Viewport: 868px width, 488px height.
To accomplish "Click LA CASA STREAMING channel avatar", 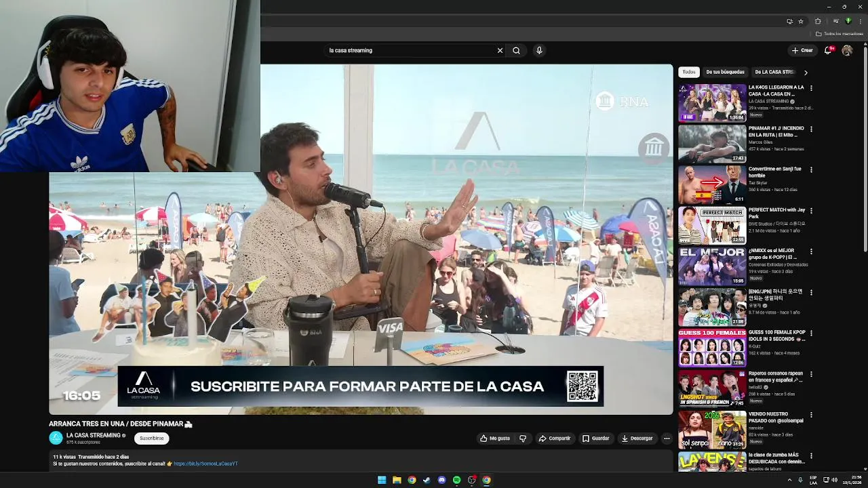I will click(56, 439).
